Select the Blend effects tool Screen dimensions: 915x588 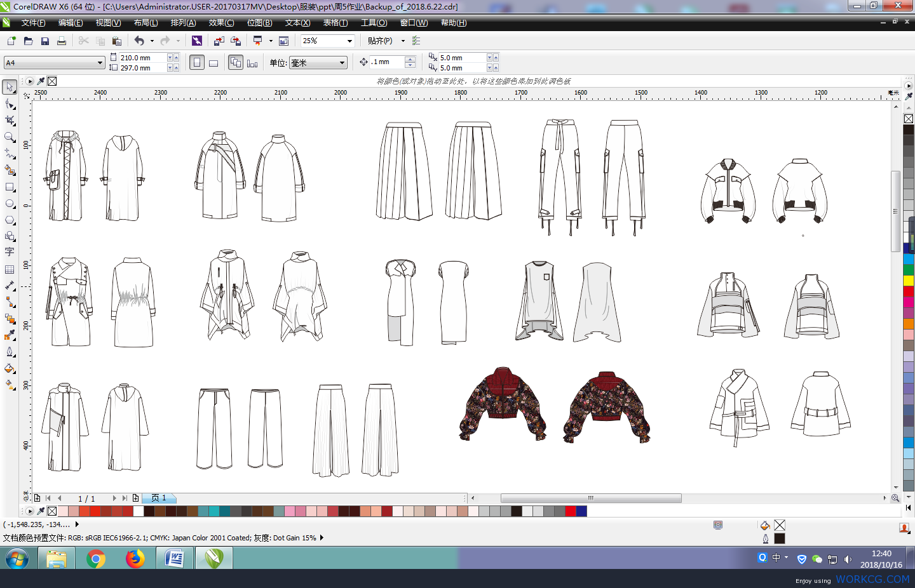[10, 319]
